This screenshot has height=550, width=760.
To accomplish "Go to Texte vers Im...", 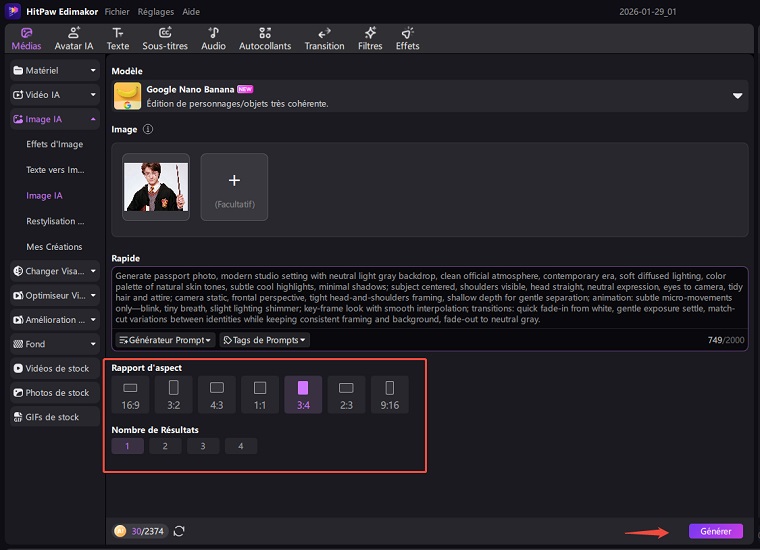I will [x=55, y=170].
